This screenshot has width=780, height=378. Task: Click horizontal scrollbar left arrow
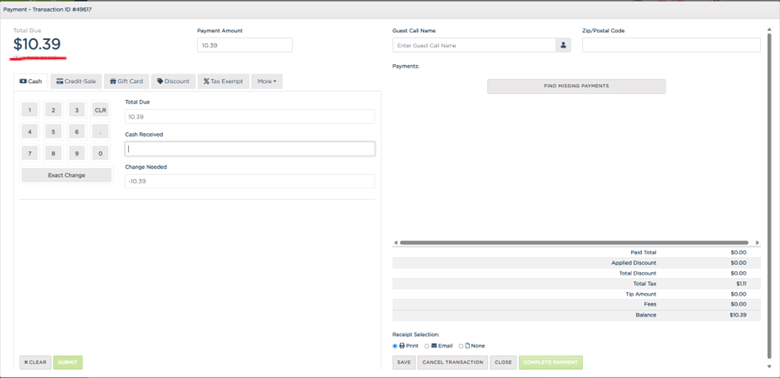(395, 243)
